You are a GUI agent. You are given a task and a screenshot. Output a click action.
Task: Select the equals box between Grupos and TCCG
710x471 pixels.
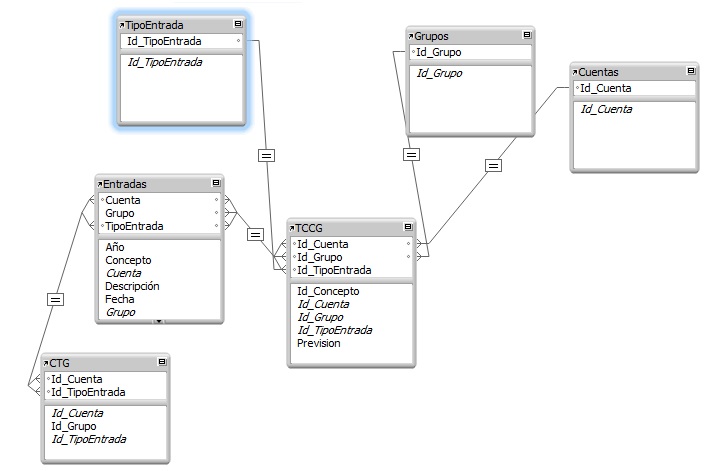(x=411, y=154)
